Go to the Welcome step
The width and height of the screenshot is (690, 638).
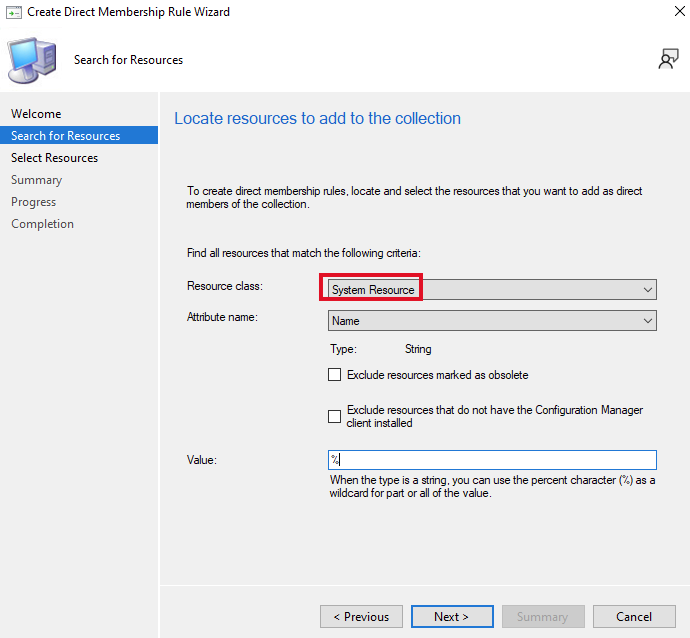36,114
